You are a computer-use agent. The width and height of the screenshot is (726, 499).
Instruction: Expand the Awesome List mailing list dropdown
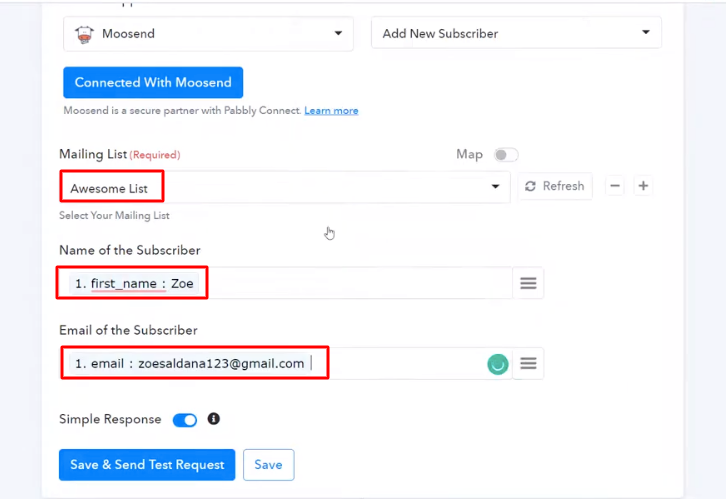(285, 187)
